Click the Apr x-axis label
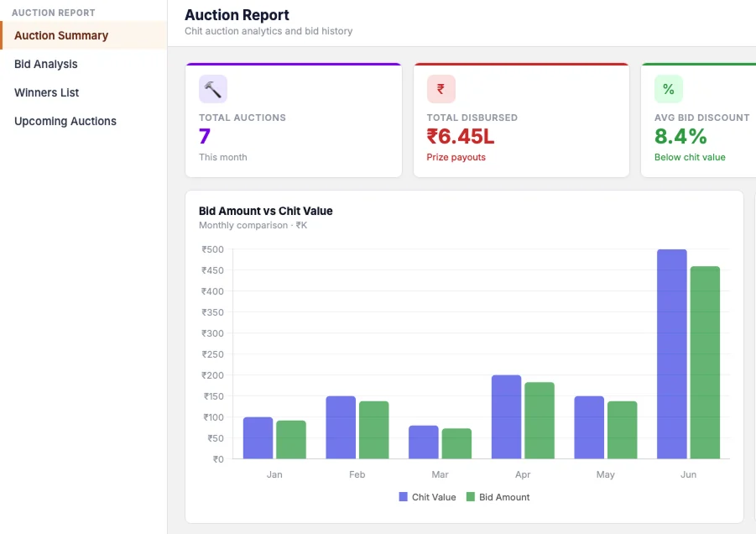756x534 pixels. click(523, 474)
